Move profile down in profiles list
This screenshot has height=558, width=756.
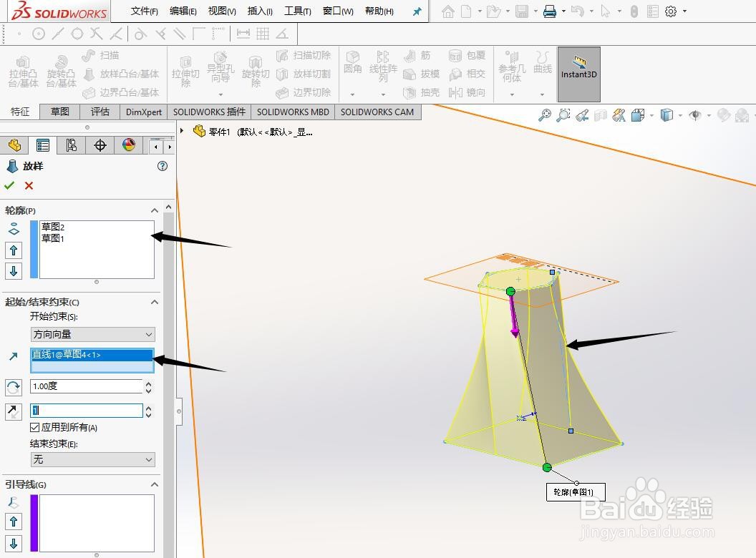[x=14, y=271]
